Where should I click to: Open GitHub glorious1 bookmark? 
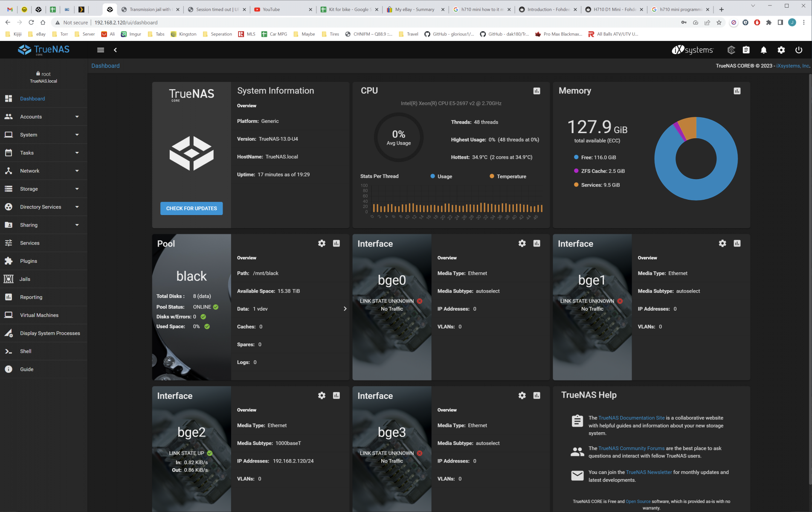[x=449, y=34]
